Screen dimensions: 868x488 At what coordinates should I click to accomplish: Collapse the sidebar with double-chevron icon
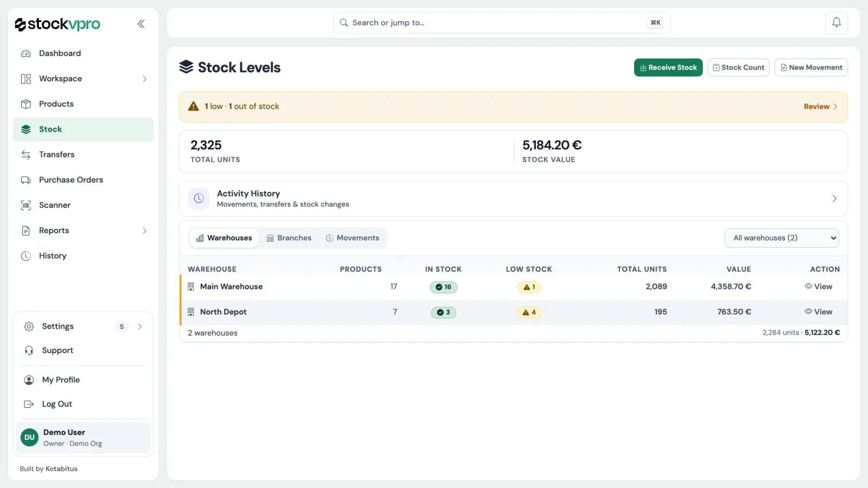pos(141,24)
